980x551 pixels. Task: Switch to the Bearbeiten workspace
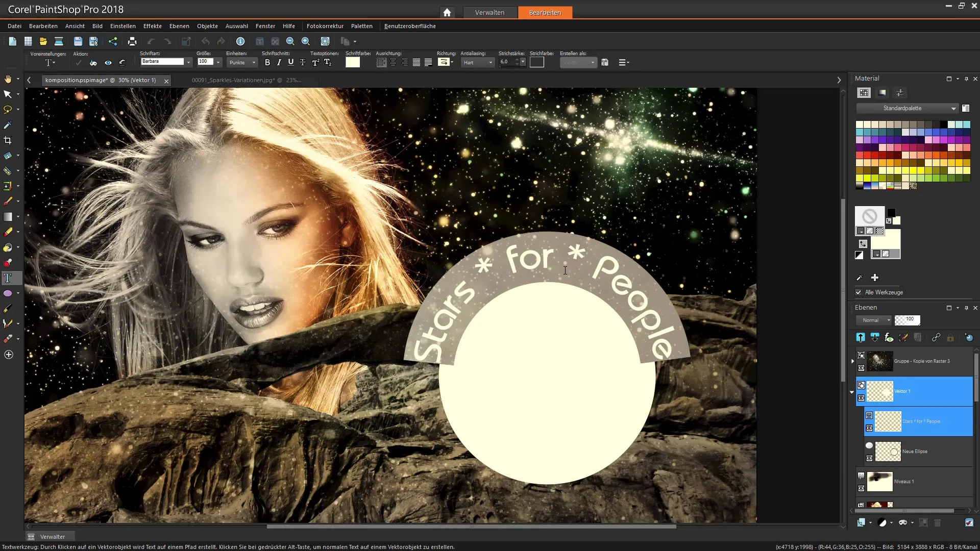[x=545, y=12]
